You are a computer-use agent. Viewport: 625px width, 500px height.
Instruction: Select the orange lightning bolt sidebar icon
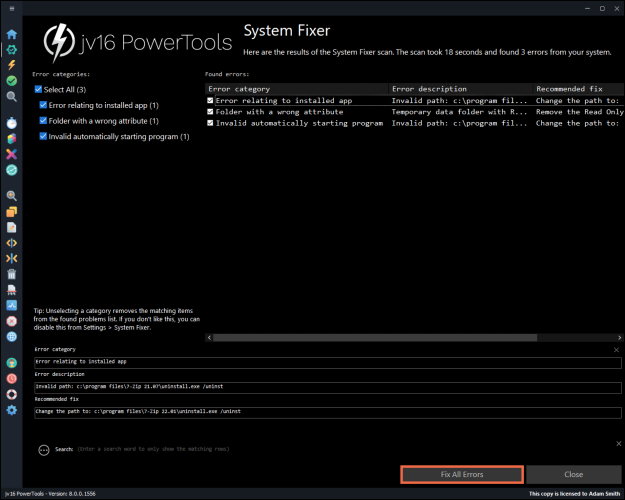click(x=12, y=65)
